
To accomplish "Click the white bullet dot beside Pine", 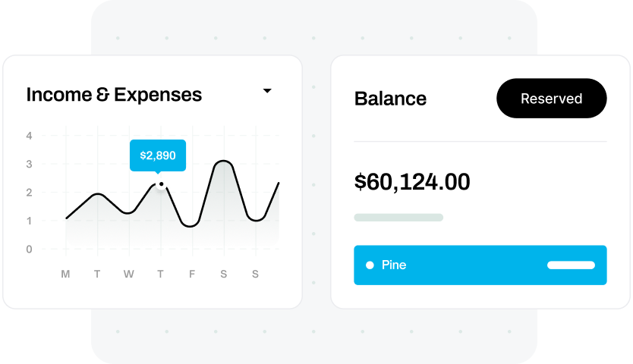I will point(370,265).
